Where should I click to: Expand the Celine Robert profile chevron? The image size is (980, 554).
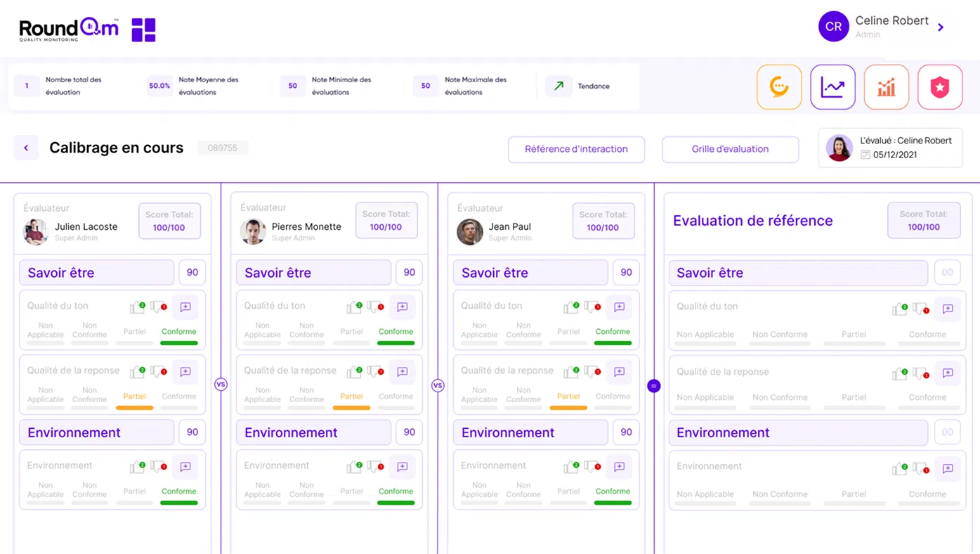click(x=941, y=27)
